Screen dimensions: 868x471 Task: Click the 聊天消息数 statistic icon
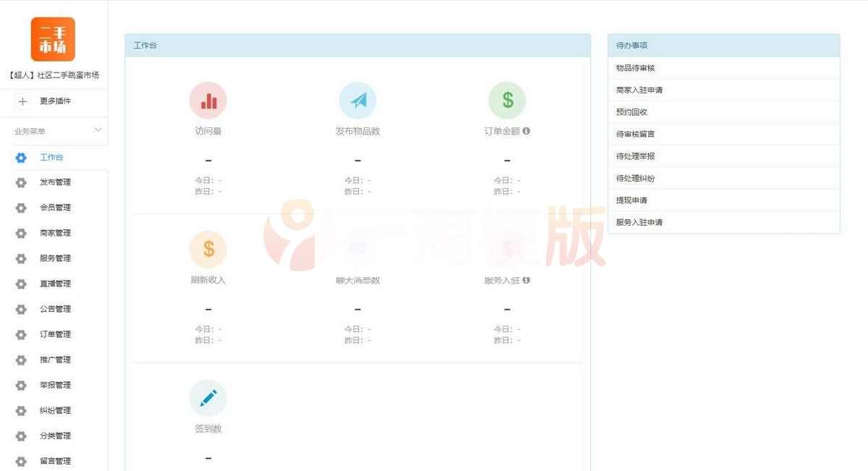point(357,249)
